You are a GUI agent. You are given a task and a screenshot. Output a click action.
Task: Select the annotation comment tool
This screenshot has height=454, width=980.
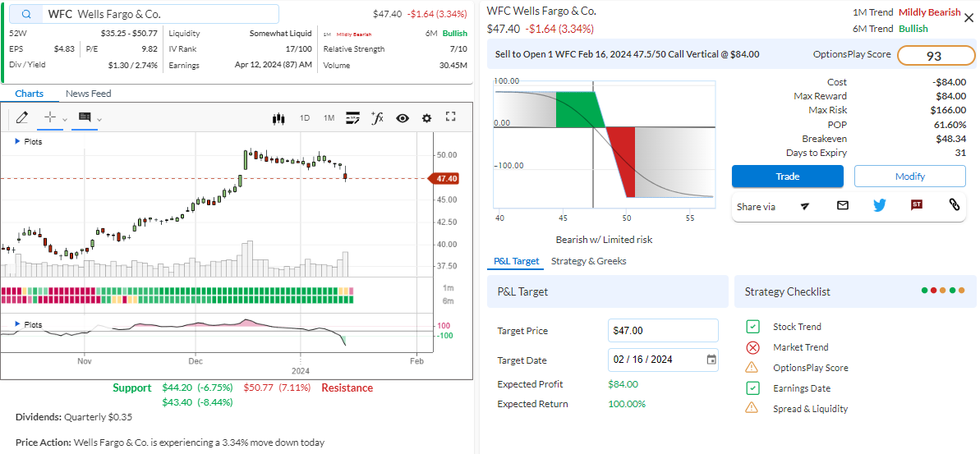pos(85,117)
